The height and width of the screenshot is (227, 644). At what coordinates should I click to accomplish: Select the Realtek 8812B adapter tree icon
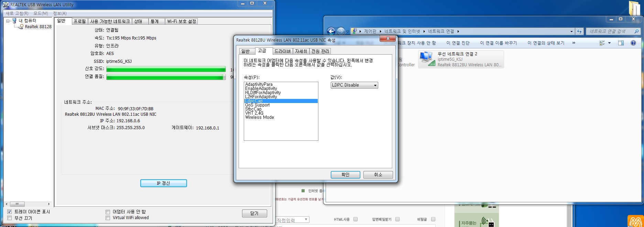pyautogui.click(x=21, y=26)
